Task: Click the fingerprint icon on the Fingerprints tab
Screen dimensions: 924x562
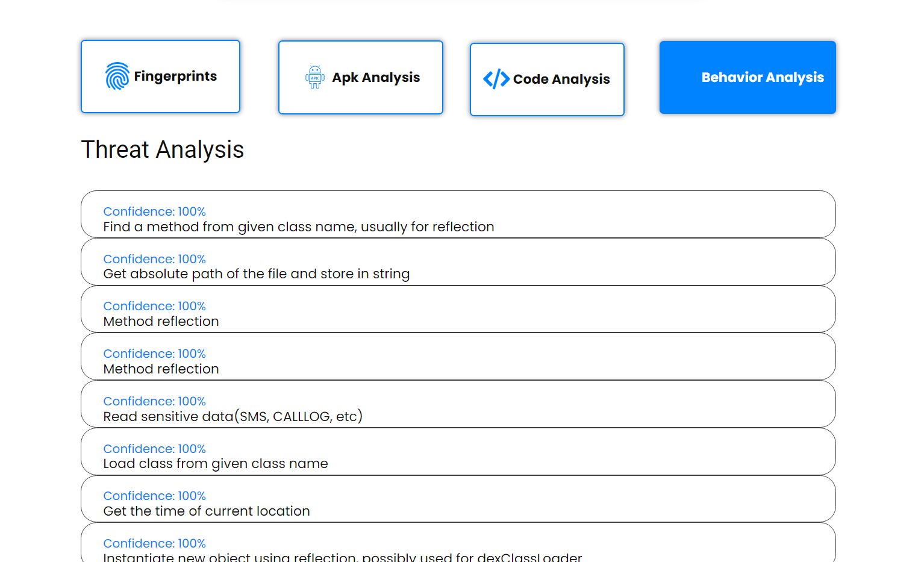Action: tap(117, 76)
